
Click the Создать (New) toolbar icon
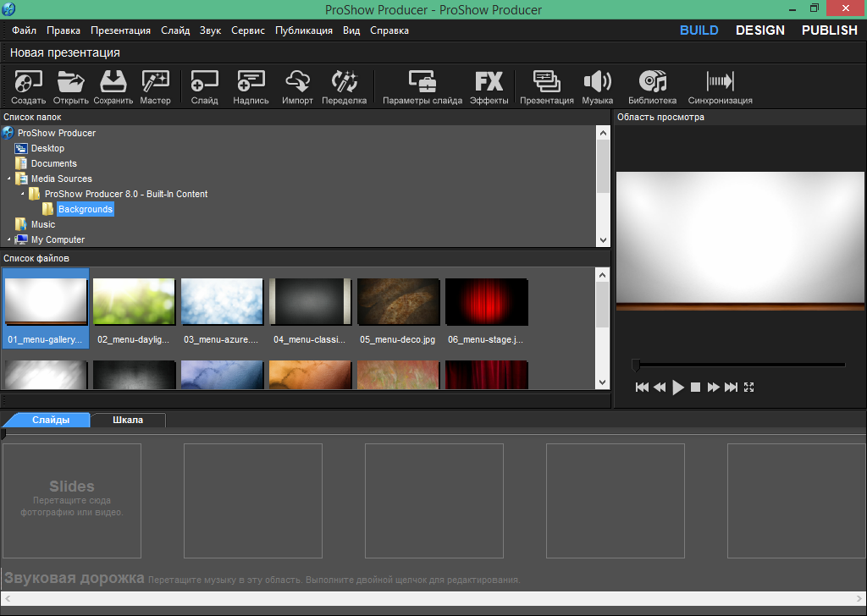point(28,87)
